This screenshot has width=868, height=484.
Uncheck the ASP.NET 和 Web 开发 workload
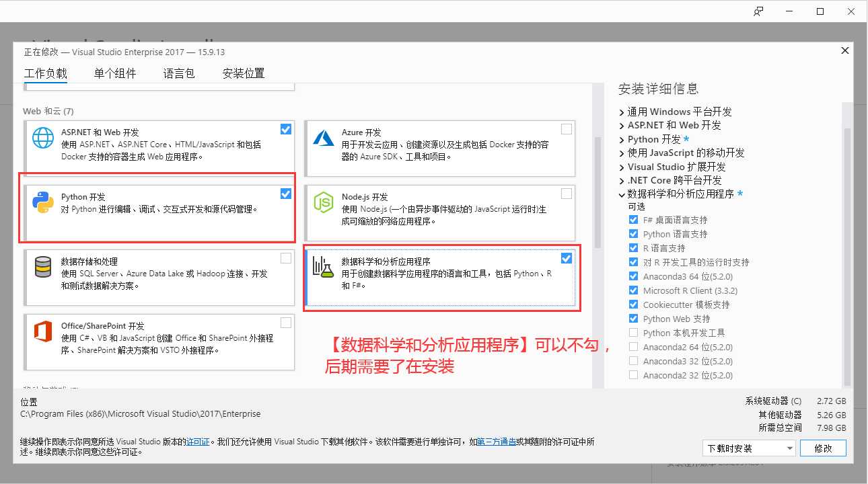[x=286, y=129]
